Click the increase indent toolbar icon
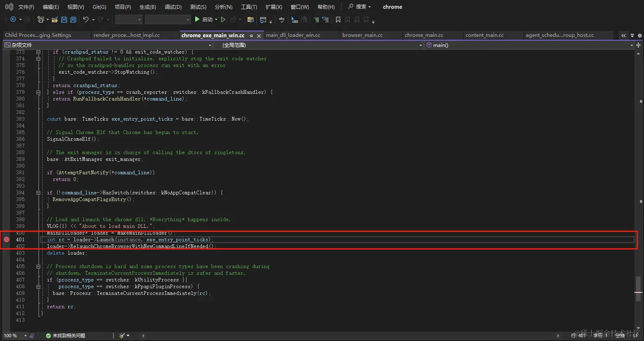The height and width of the screenshot is (341, 644). point(325,20)
